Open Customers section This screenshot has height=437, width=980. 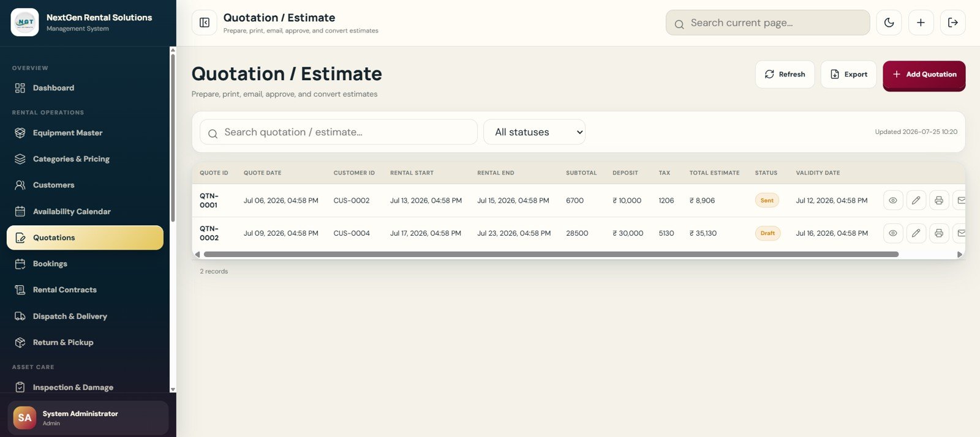85,185
